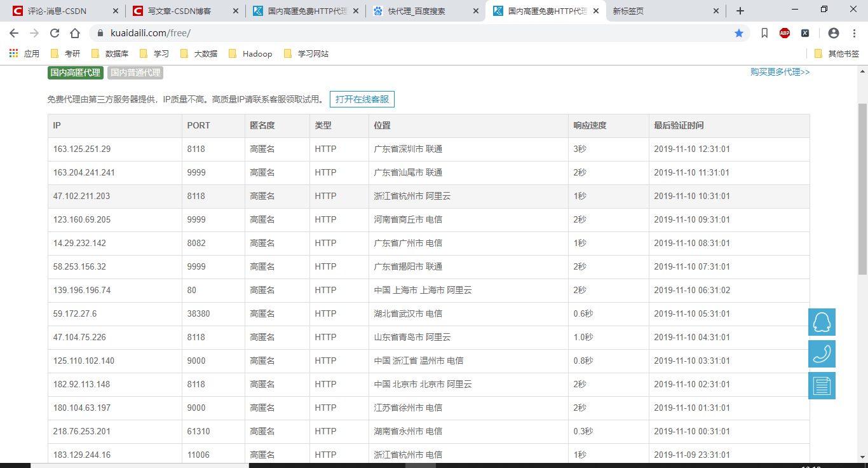Screen dimensions: 868x468
Task: Open 大数据 bookmark folder
Action: coord(199,53)
